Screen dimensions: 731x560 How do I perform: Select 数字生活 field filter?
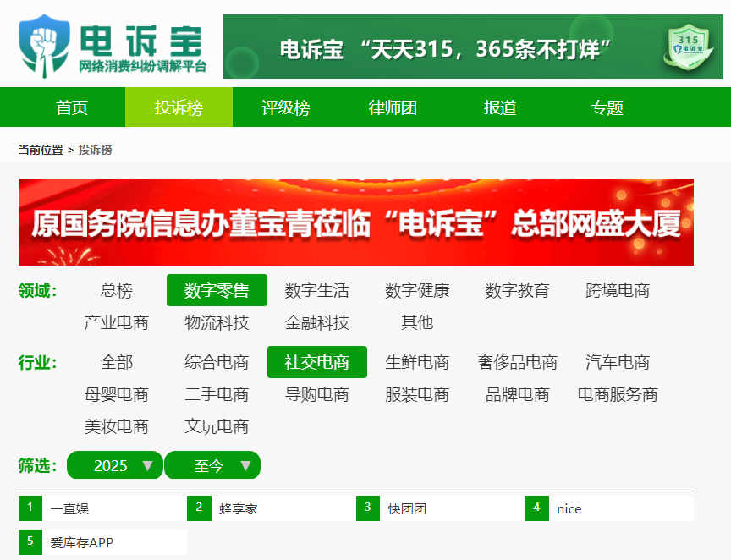(317, 290)
